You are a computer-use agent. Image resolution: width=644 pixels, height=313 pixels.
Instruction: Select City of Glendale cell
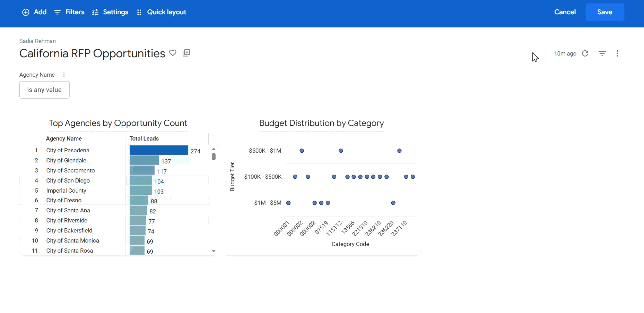pos(66,160)
